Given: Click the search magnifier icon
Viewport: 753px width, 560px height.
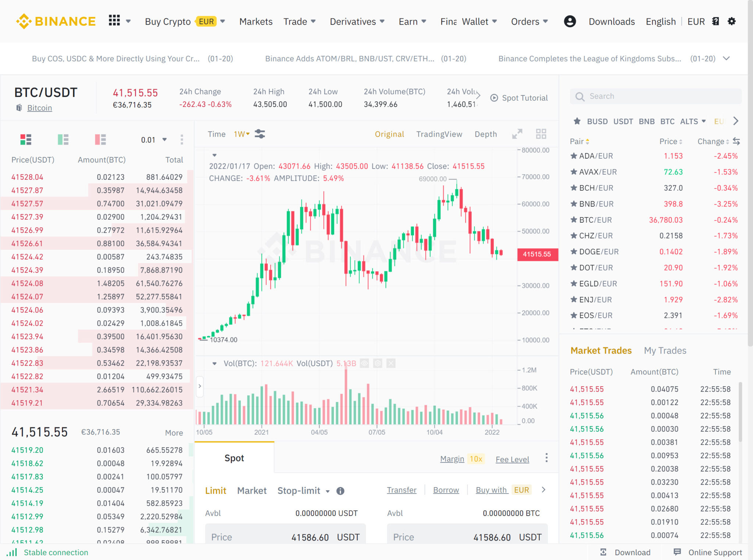Looking at the screenshot, I should coord(580,97).
